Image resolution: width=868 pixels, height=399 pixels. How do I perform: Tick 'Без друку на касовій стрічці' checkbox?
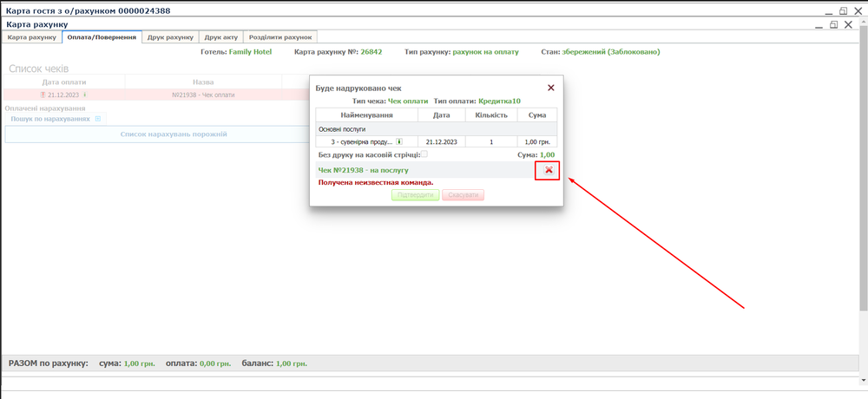424,154
